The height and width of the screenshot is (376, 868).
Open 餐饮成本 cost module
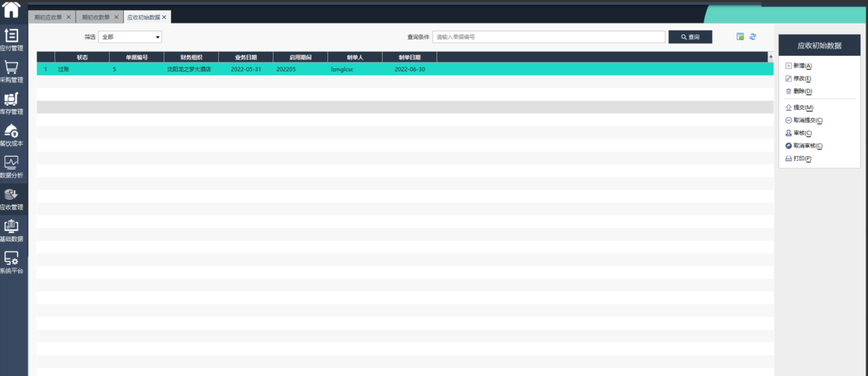click(12, 135)
